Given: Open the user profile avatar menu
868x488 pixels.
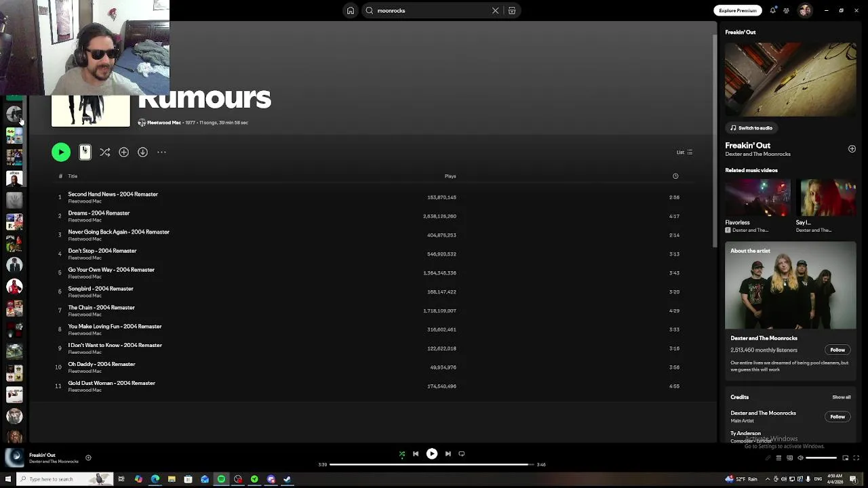Looking at the screenshot, I should (x=805, y=10).
